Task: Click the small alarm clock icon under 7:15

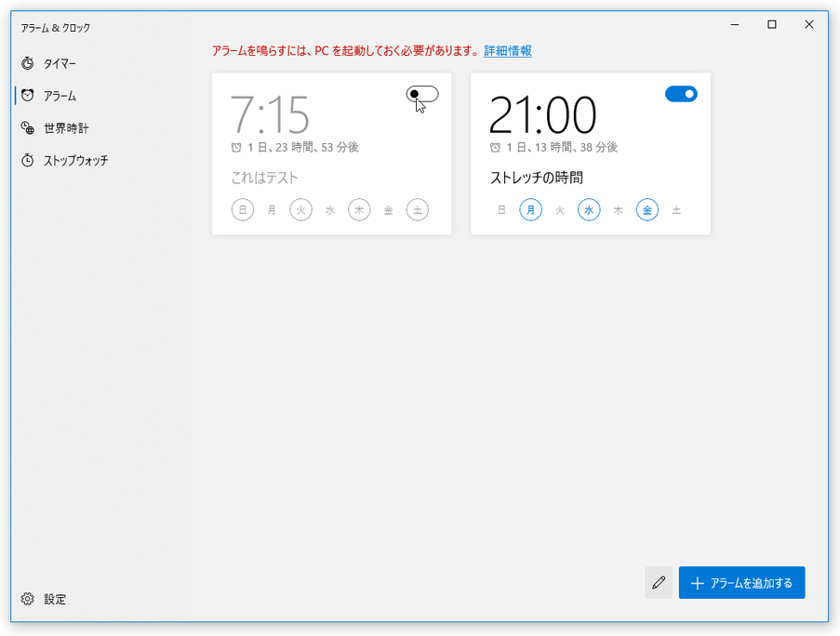Action: pos(236,147)
